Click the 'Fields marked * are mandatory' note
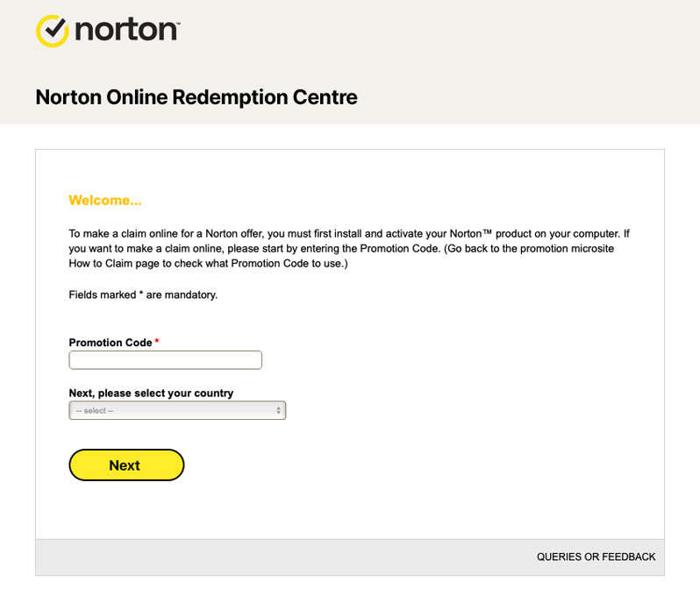Viewport: 700px width, 596px height. [143, 294]
